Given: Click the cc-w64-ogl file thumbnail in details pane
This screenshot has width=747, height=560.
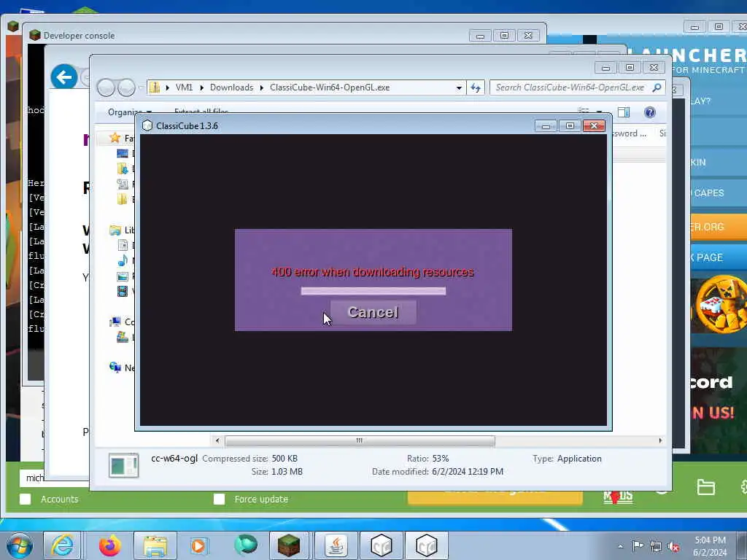Looking at the screenshot, I should click(x=123, y=465).
